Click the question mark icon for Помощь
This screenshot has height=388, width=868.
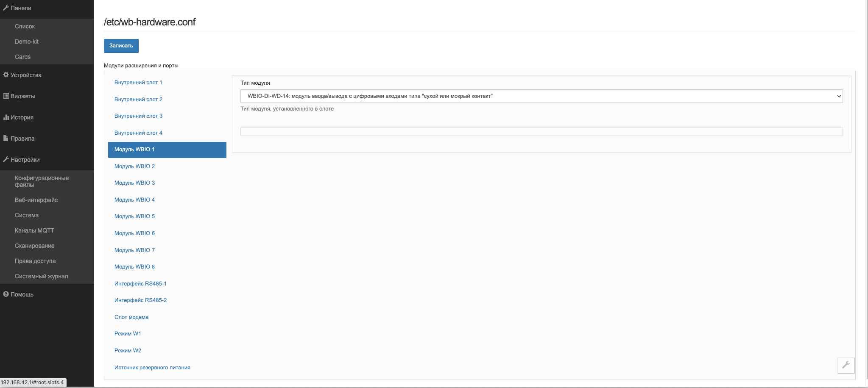(x=6, y=294)
